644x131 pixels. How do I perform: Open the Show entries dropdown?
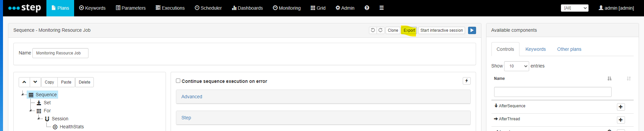click(x=516, y=66)
